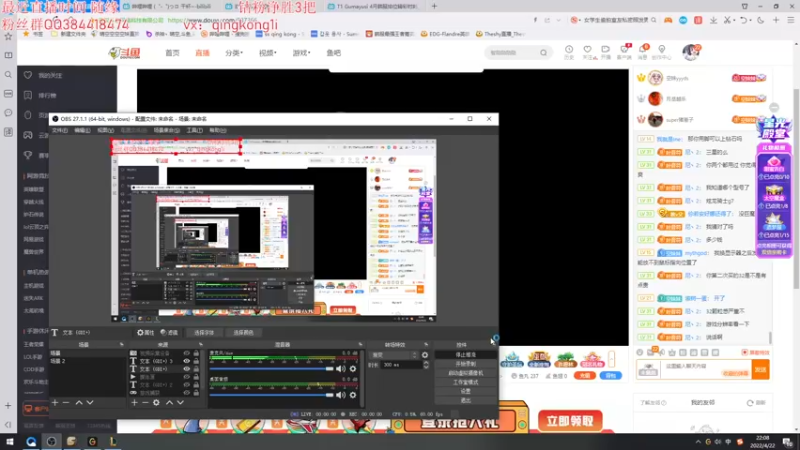This screenshot has height=450, width=800.
Task: Move the selected source down in the OBS sources panel
Action: 180,403
